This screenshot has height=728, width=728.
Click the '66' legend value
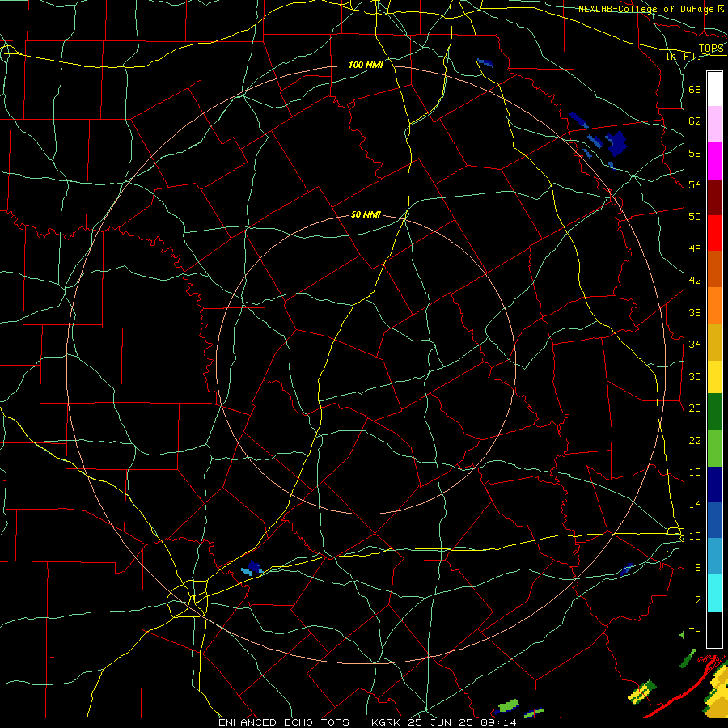pos(695,90)
